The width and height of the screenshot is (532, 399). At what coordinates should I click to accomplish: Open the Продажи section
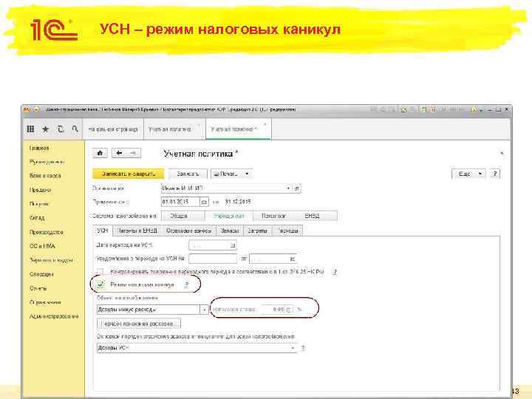pyautogui.click(x=41, y=190)
